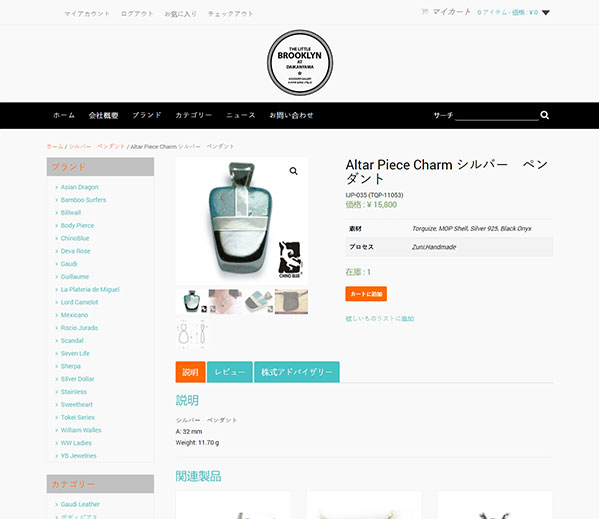Select the size diagram thumbnail

(x=192, y=334)
